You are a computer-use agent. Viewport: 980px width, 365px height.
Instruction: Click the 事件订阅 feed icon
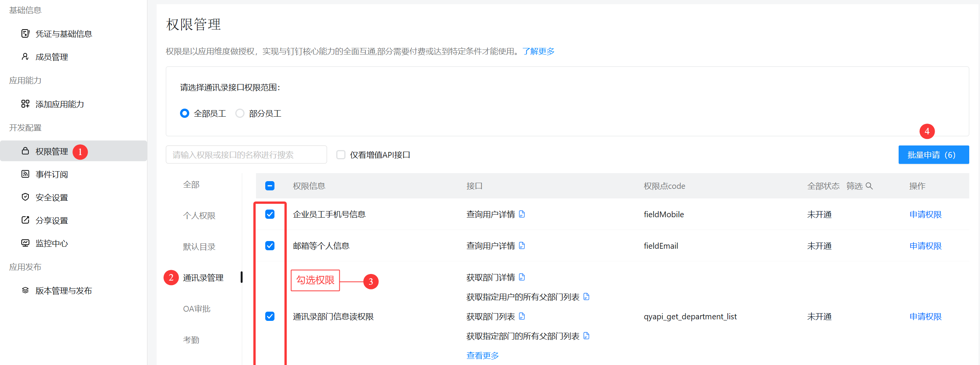coord(25,174)
